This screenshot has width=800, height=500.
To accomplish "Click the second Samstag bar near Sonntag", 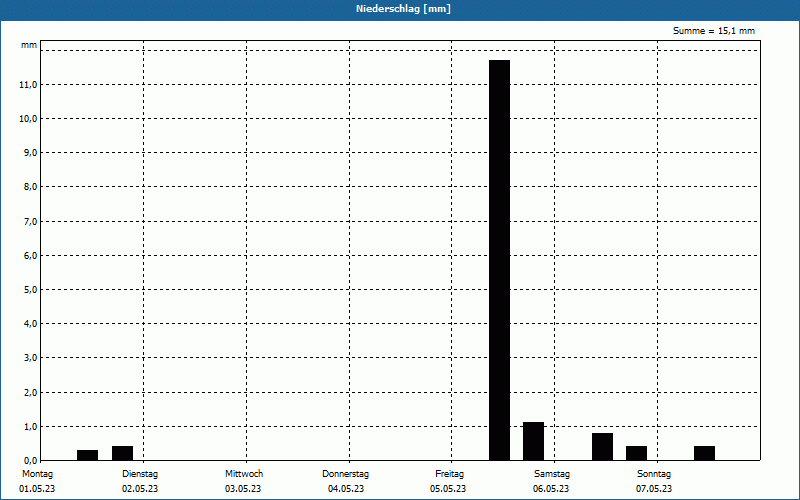I will (636, 453).
